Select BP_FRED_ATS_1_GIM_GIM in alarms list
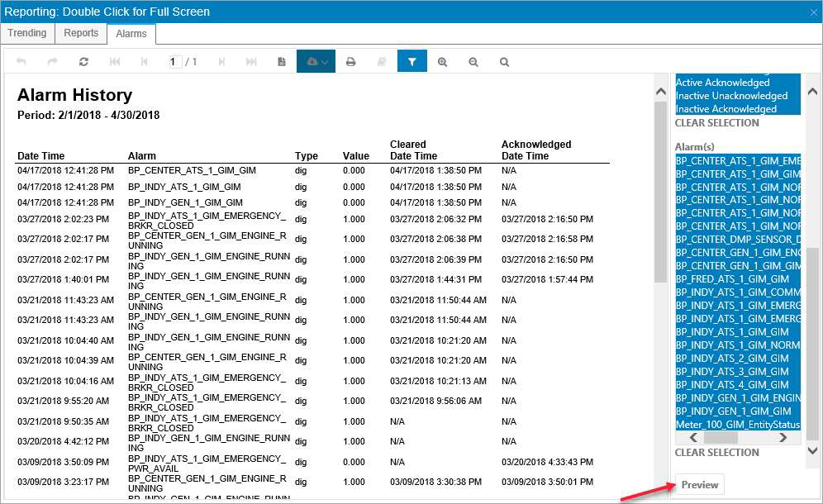This screenshot has width=823, height=504. [732, 279]
